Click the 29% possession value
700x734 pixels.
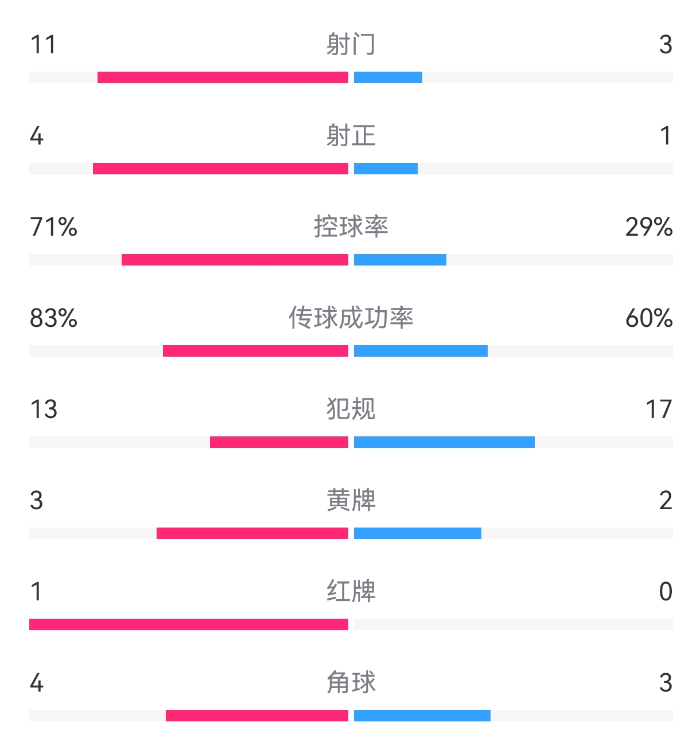(649, 227)
